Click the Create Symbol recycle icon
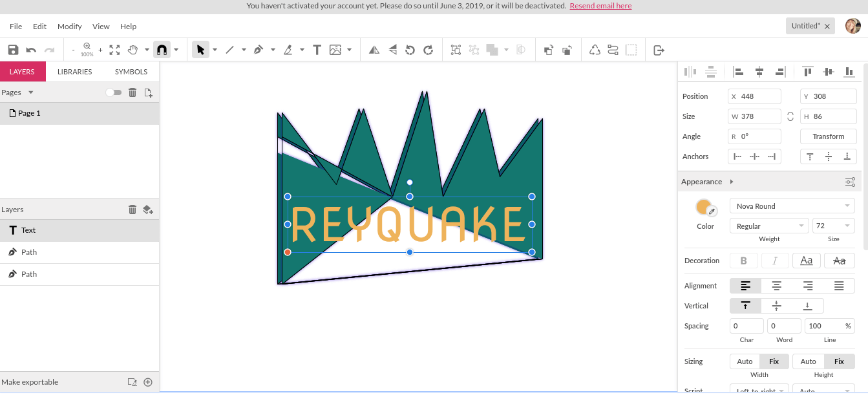The width and height of the screenshot is (868, 397). 595,50
